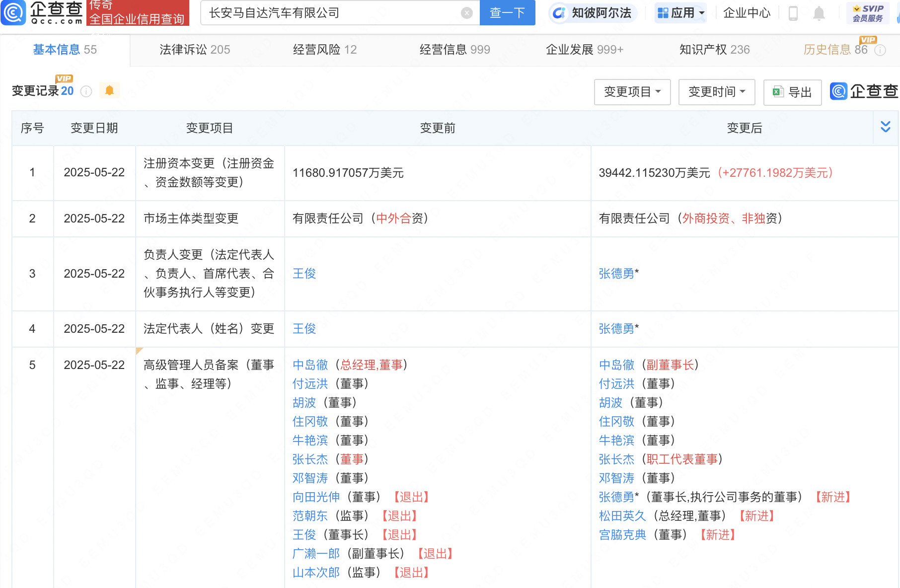Open the mobile phone app icon
Screen dimensions: 900x588
(793, 13)
